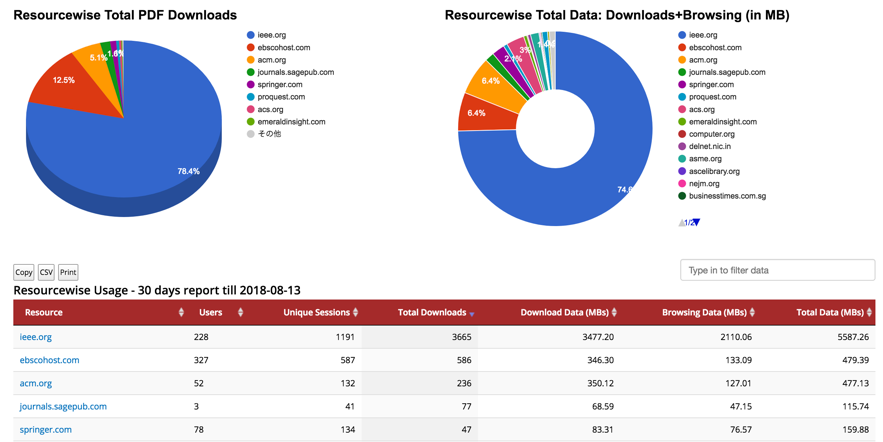Image resolution: width=883 pixels, height=442 pixels.
Task: Open the acm.org resource link
Action: click(35, 383)
